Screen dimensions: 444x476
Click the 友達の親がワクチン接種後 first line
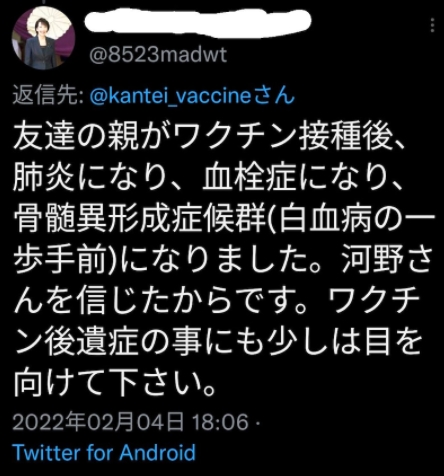click(x=209, y=137)
